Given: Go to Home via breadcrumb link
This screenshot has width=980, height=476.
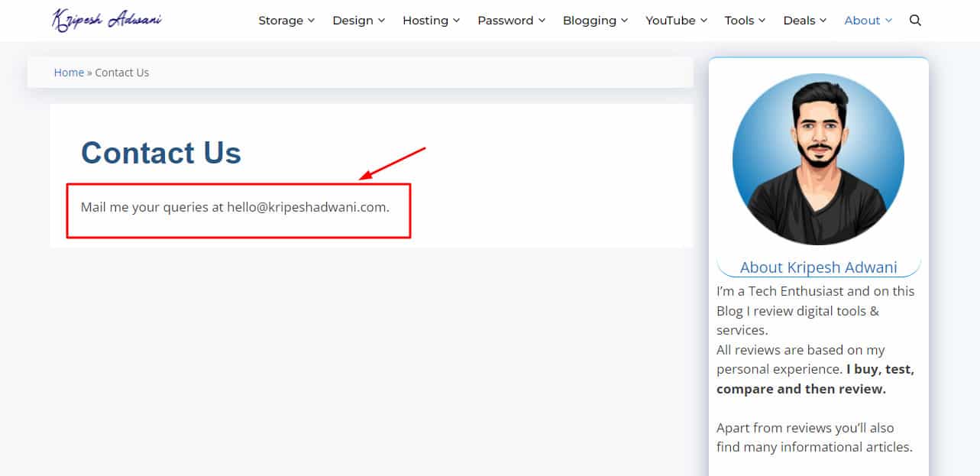Looking at the screenshot, I should [x=69, y=73].
